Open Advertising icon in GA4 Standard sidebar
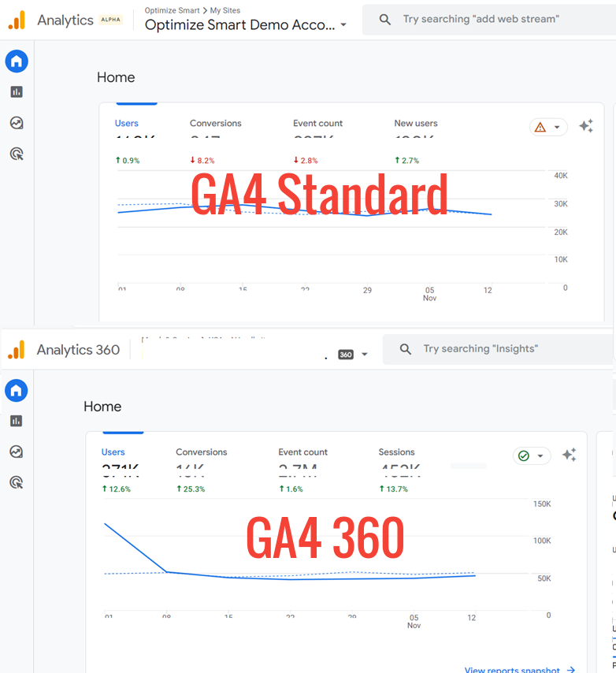 click(17, 154)
